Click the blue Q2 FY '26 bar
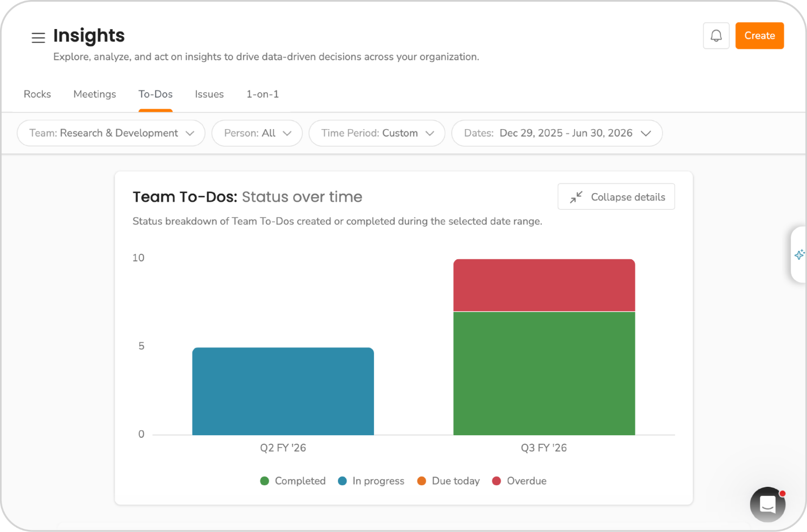This screenshot has height=532, width=807. coord(283,391)
